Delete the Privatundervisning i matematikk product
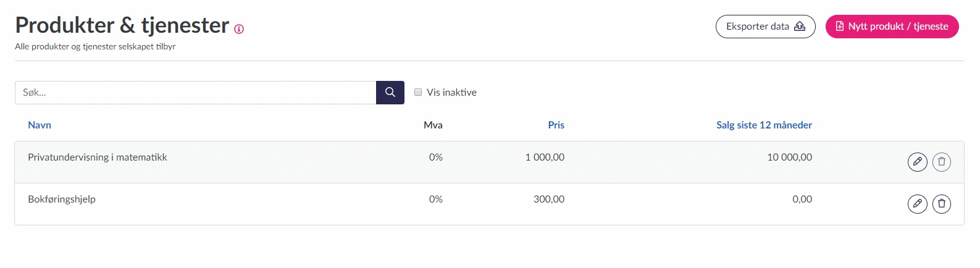 941,162
